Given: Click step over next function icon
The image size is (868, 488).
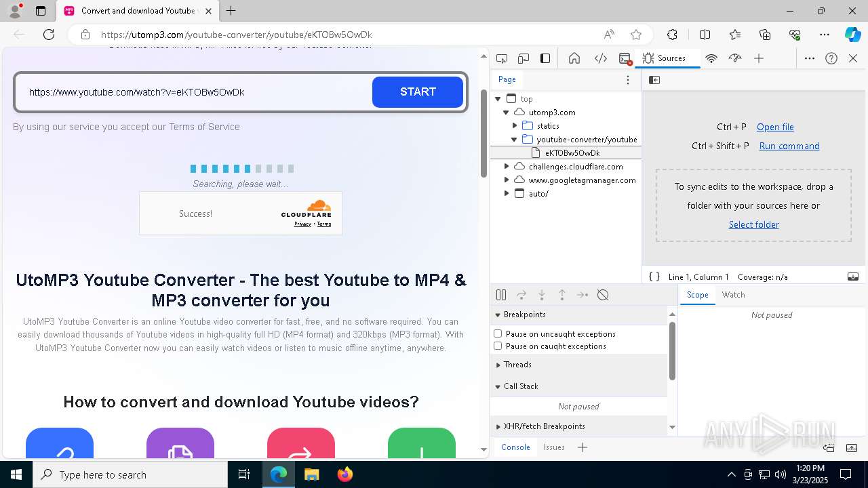Looking at the screenshot, I should click(x=521, y=295).
